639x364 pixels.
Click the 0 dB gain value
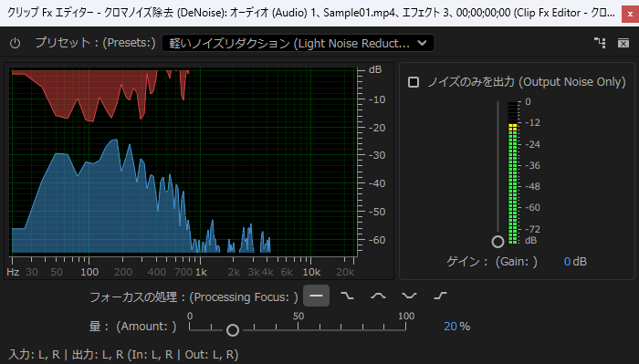575,262
